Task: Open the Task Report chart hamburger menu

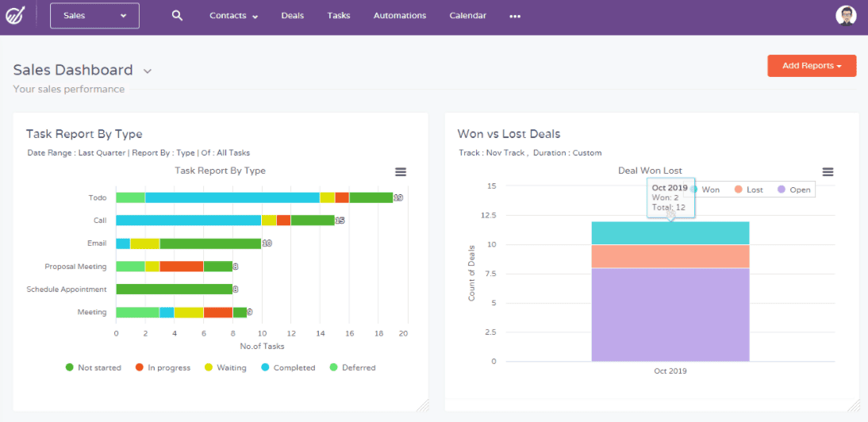Action: pos(401,172)
